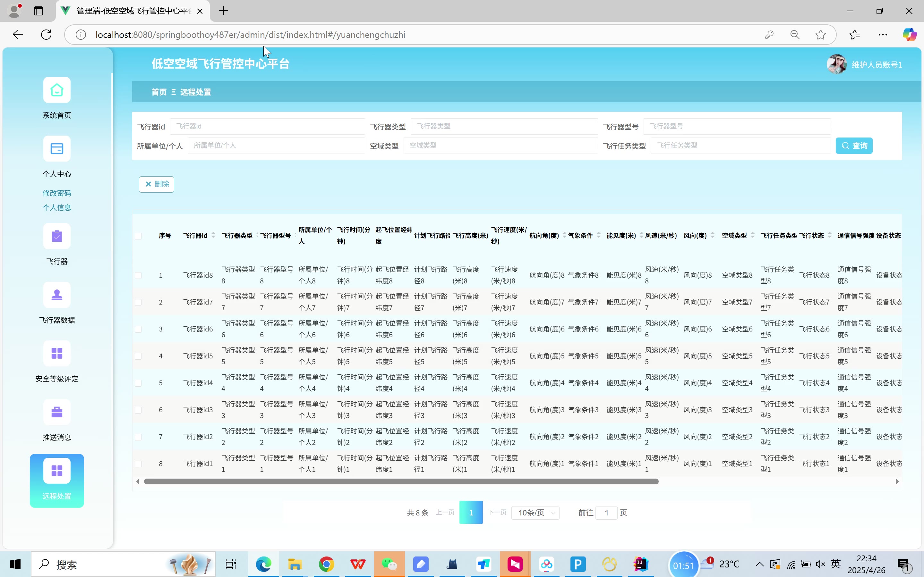
Task: Open 修改密码 submenu item
Action: pos(56,193)
